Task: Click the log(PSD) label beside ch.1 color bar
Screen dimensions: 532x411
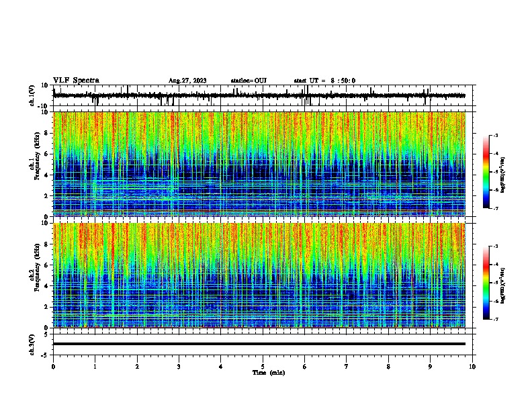Action: (x=502, y=175)
